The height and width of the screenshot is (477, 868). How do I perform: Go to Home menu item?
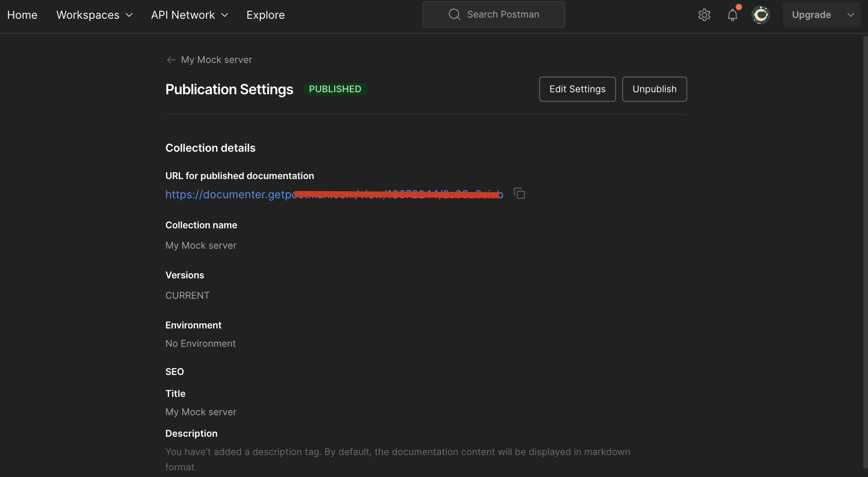(22, 15)
